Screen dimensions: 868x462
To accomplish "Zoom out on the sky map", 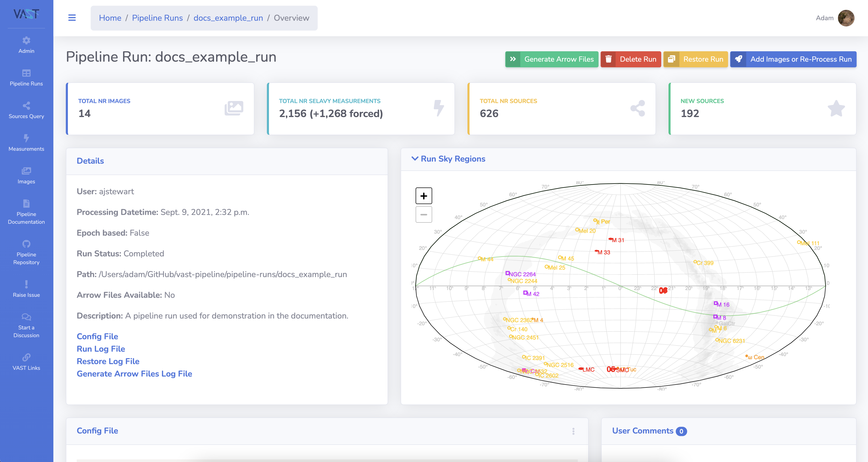I will pos(424,214).
